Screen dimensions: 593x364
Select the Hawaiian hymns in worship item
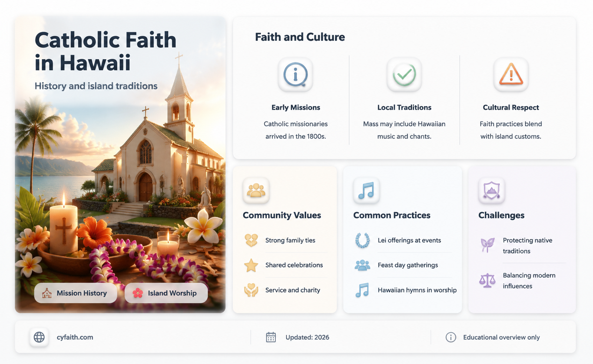(405, 290)
